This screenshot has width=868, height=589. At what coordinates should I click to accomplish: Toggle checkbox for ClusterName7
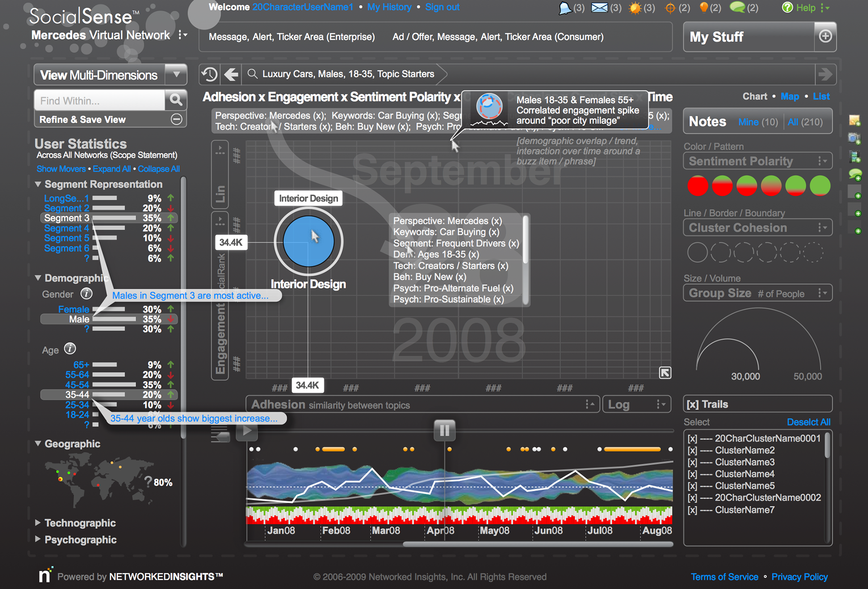point(692,510)
